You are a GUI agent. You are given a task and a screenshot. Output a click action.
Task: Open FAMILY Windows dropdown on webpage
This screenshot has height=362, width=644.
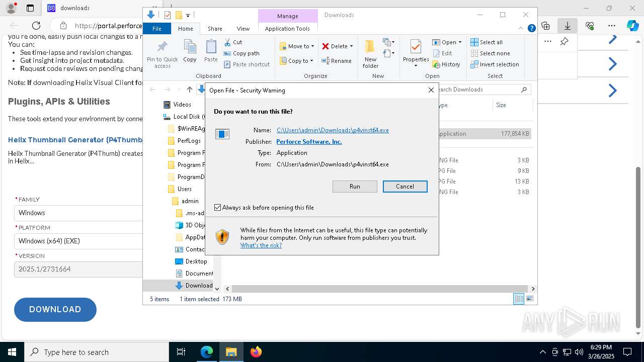pos(78,213)
